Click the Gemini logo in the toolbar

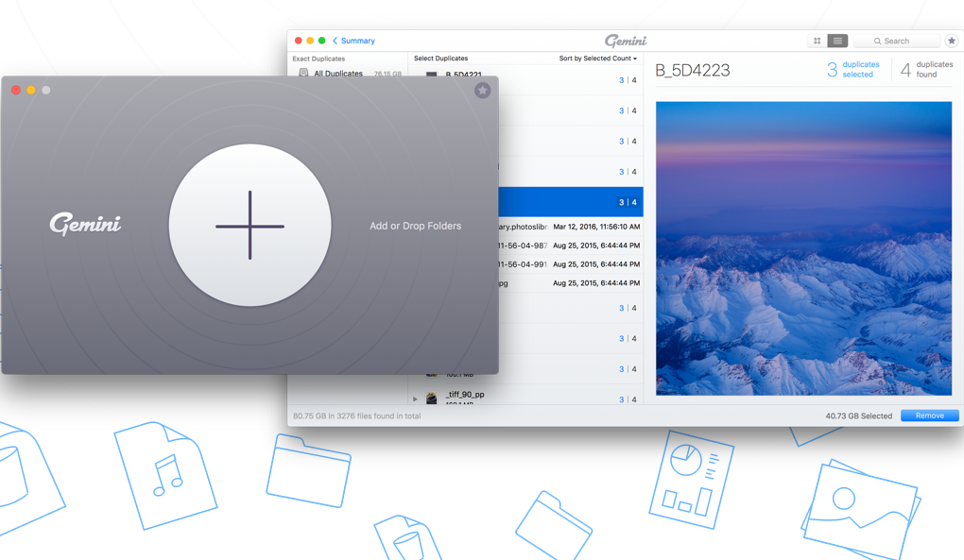click(x=625, y=41)
